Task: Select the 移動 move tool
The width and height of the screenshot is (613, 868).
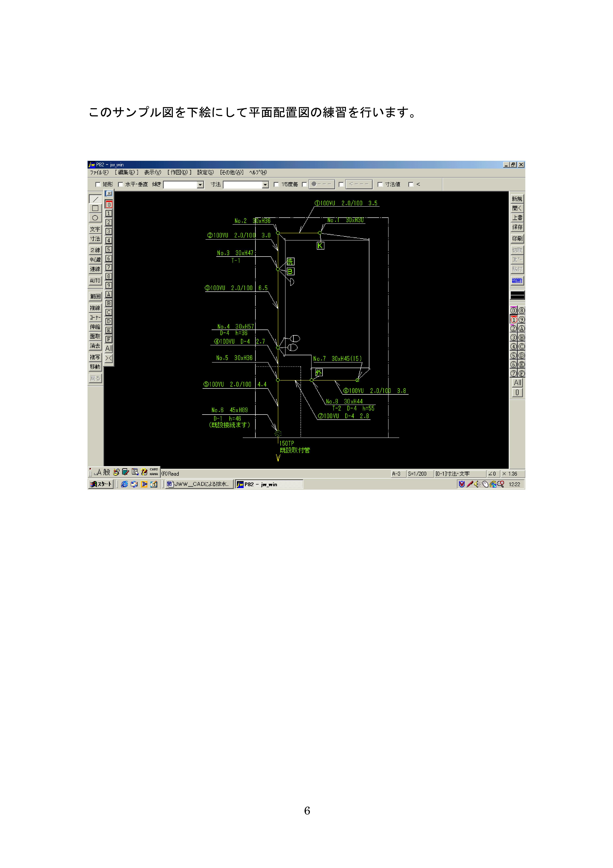Action: tap(95, 366)
